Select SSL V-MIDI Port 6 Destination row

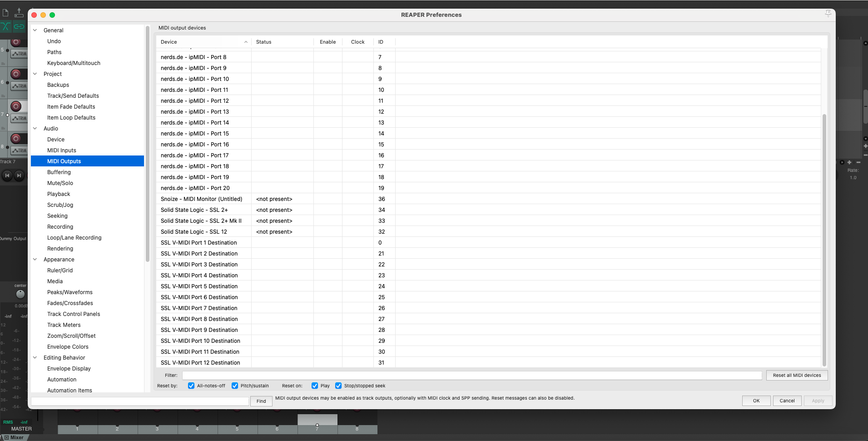(488, 297)
